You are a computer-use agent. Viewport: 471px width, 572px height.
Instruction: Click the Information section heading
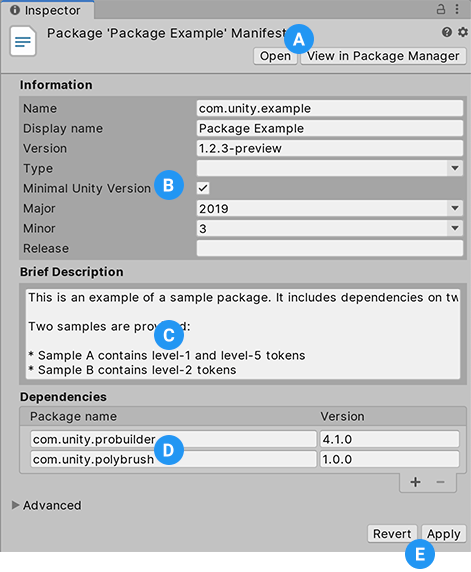pos(56,85)
